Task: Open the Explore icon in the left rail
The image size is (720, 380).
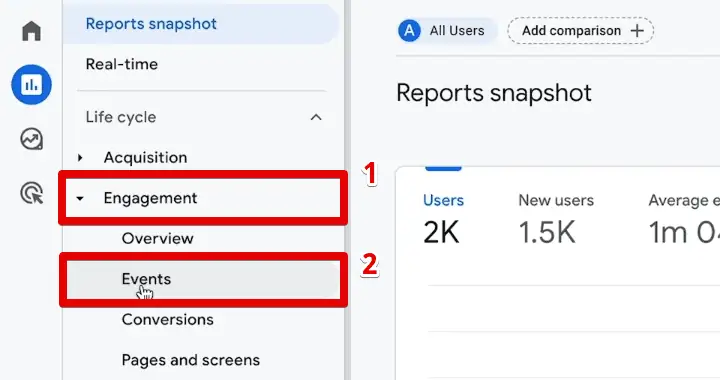Action: click(31, 139)
